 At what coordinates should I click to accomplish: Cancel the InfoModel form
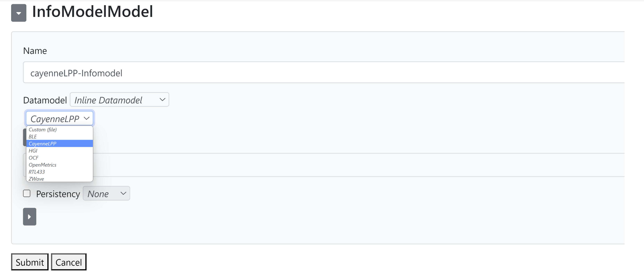coord(69,262)
